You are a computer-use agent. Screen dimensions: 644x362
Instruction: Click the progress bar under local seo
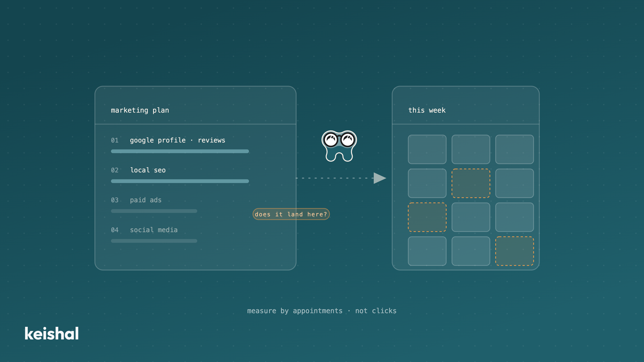point(180,181)
